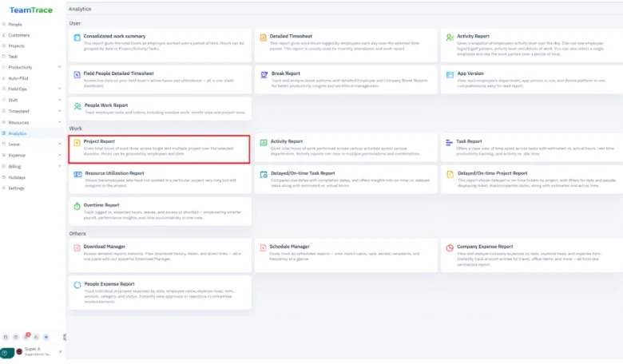Open the Super A profile arrow
The height and width of the screenshot is (364, 623).
(x=60, y=352)
